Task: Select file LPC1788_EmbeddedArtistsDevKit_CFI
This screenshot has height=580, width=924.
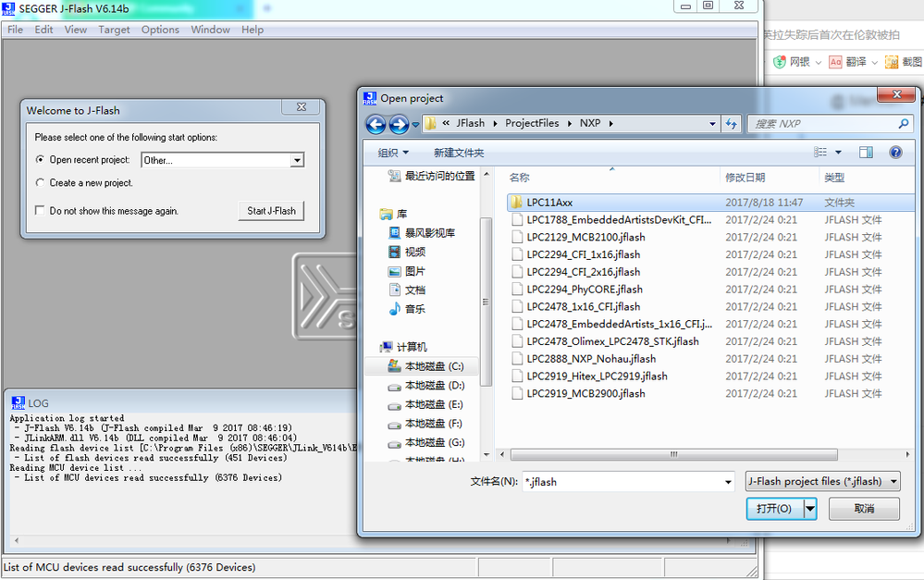Action: click(x=619, y=220)
